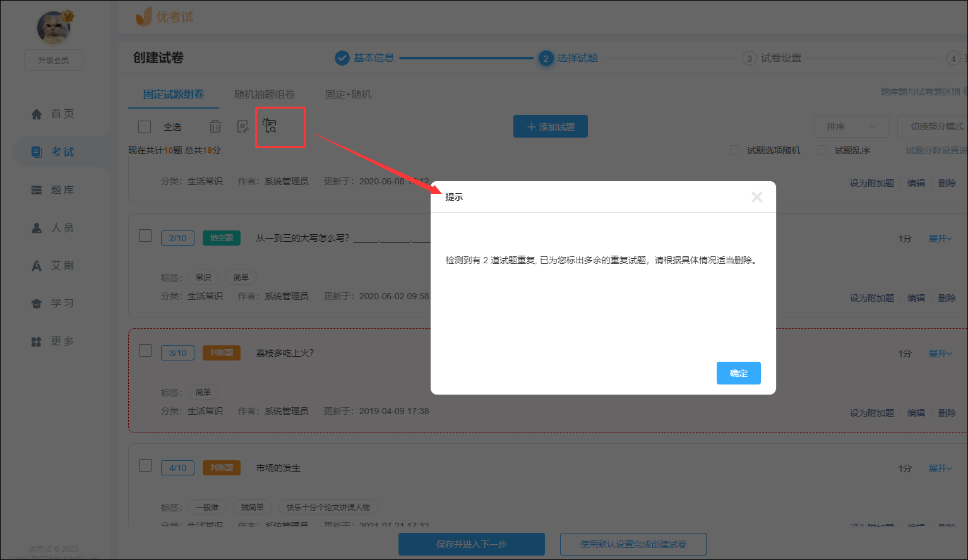Click 保存并进入下一步 button
The width and height of the screenshot is (968, 560).
[x=472, y=544]
